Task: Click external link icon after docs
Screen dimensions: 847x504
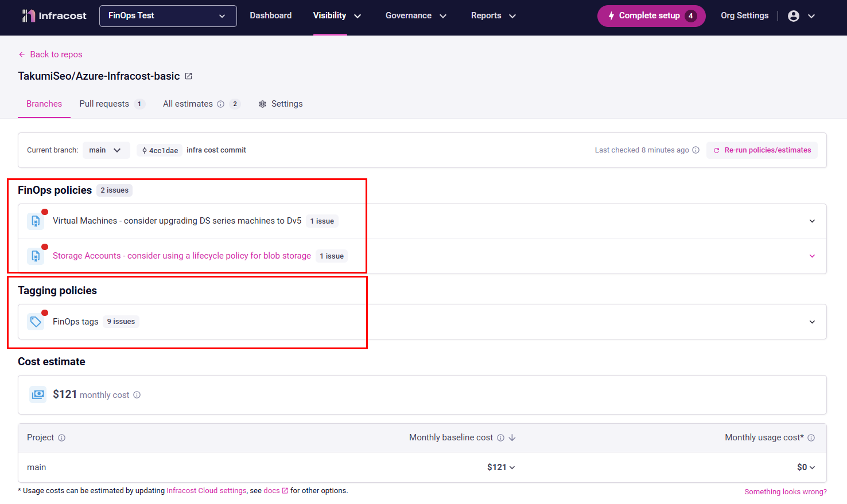Action: pos(285,491)
